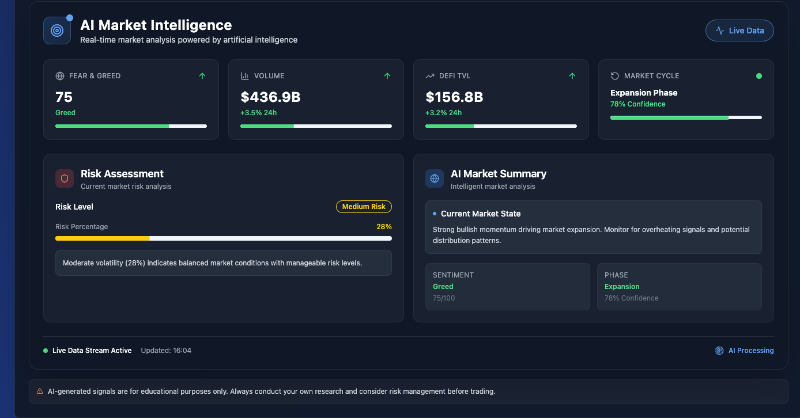Click the Fear & Greed globe icon
Screen dimensions: 800x418
point(60,76)
